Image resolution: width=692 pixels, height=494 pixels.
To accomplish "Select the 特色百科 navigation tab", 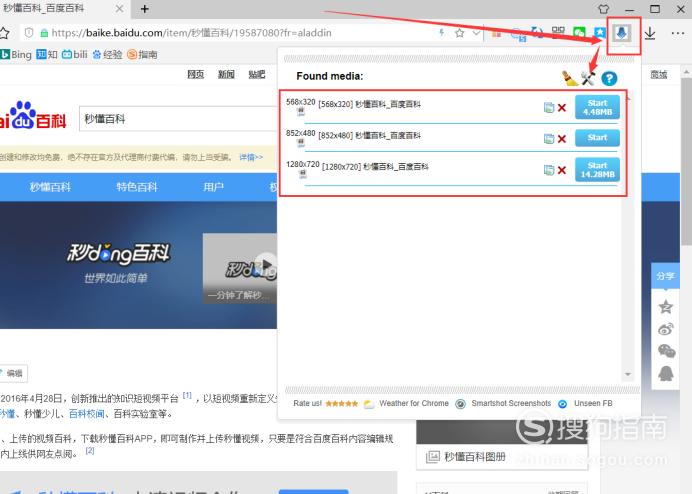I will pos(137,187).
